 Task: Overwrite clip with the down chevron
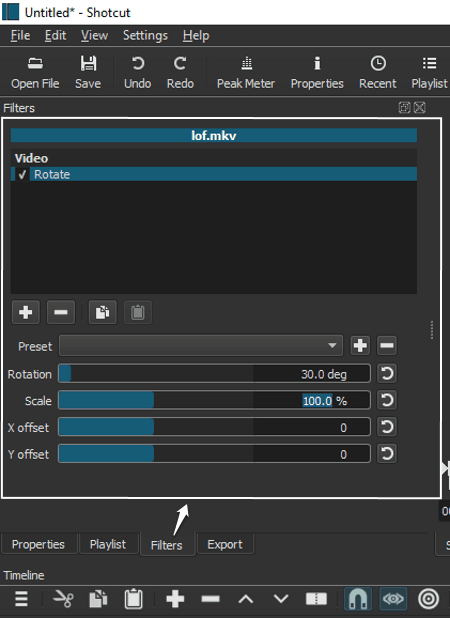[x=281, y=599]
